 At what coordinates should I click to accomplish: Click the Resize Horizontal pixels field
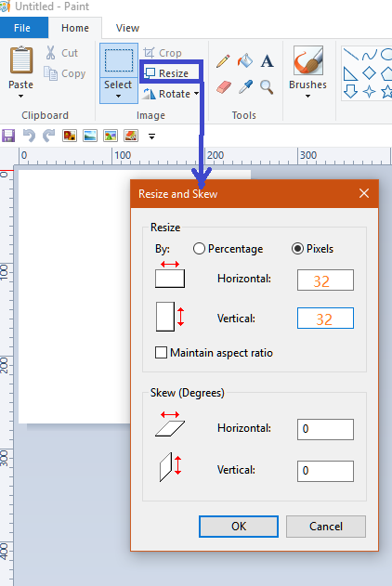coord(325,280)
